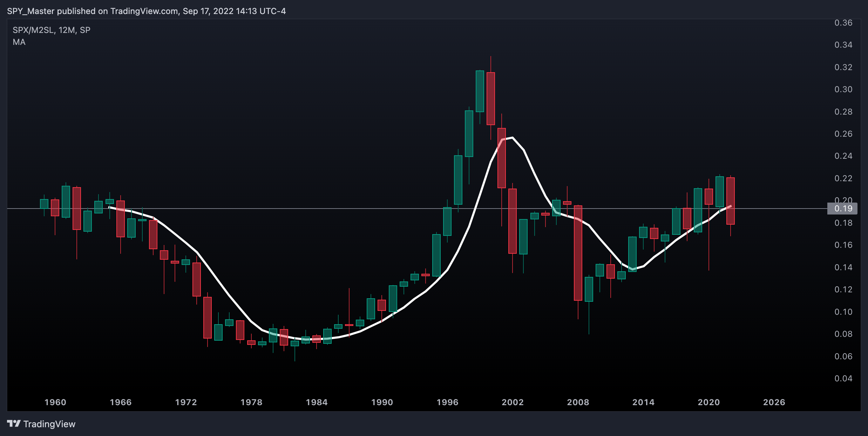Click the 0.04 price axis label
Screen dimensions: 868x436
[843, 379]
